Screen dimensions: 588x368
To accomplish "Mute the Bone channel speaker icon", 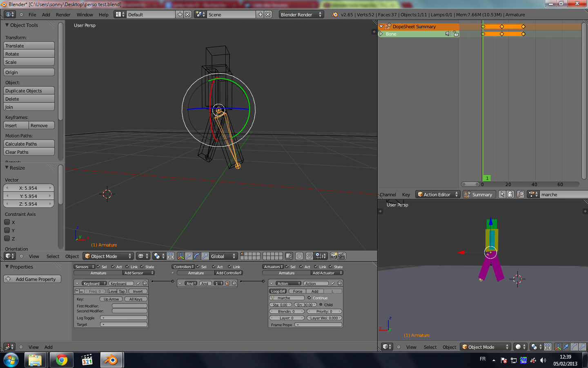I will tap(448, 34).
